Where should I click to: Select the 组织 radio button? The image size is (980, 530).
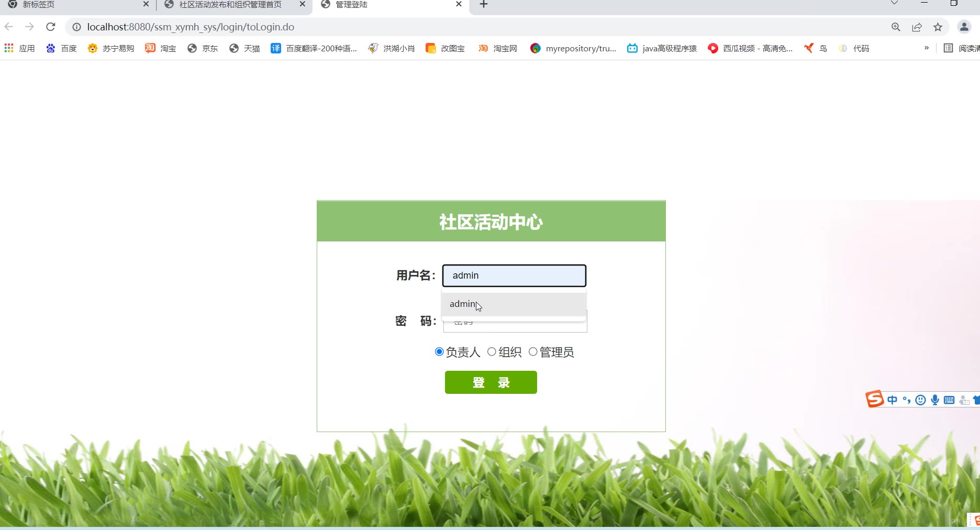pyautogui.click(x=492, y=351)
